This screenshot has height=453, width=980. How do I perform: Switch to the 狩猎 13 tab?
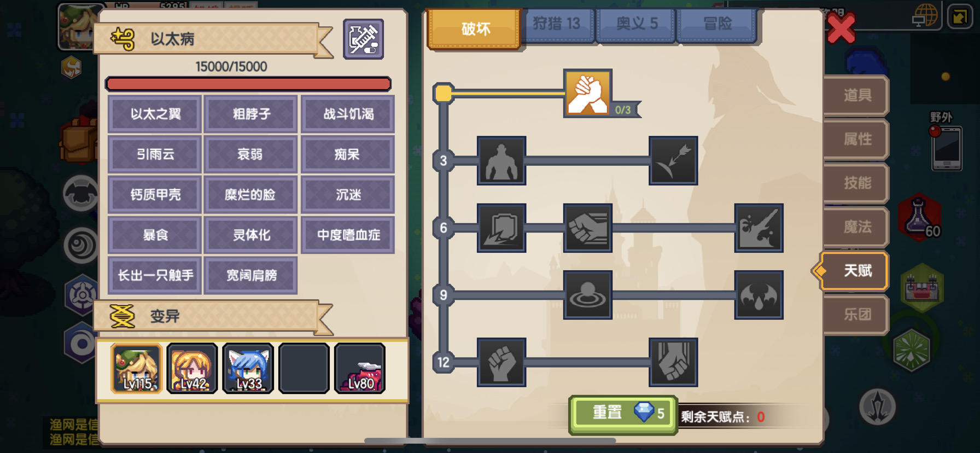click(556, 24)
